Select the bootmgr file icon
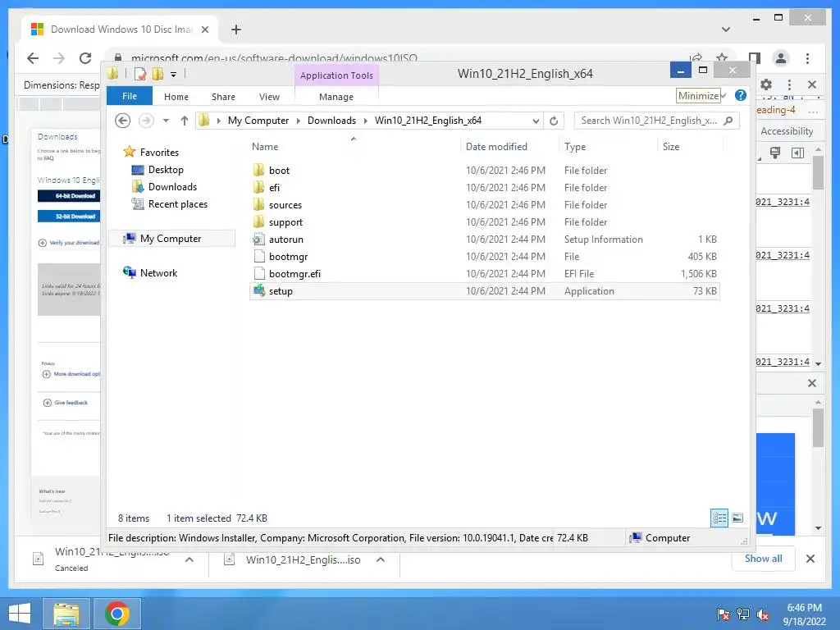Image resolution: width=840 pixels, height=630 pixels. 258,257
